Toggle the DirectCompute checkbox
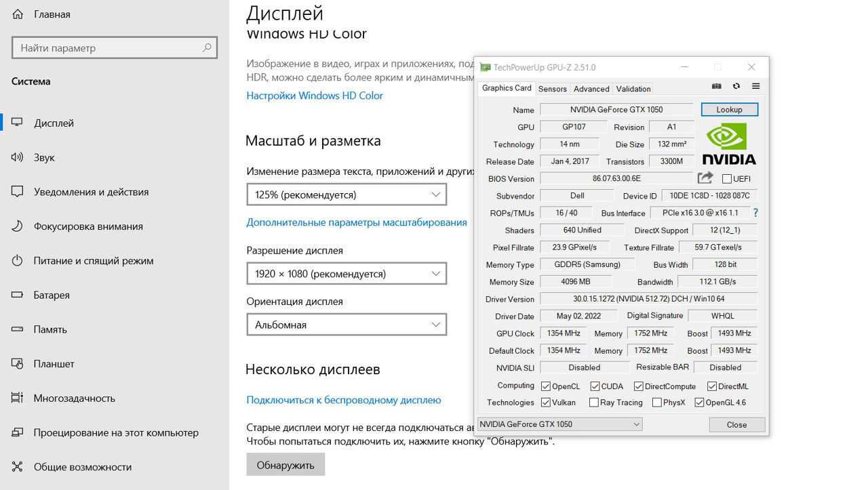The image size is (868, 490). coord(639,386)
